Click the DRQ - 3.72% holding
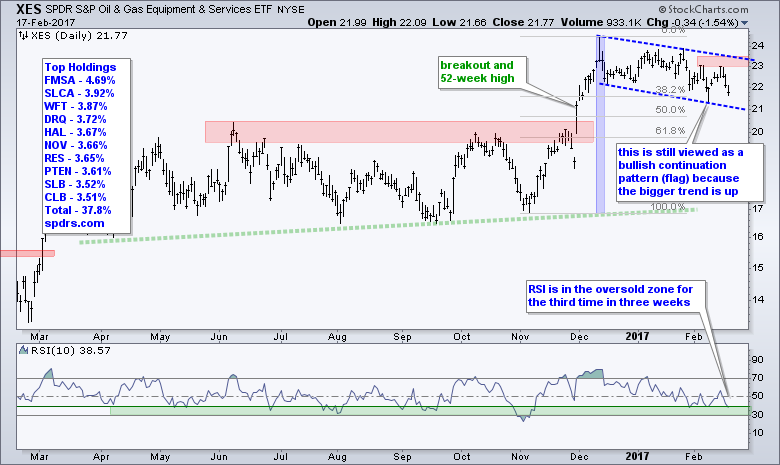Viewport: 780px width, 465px height. point(75,119)
